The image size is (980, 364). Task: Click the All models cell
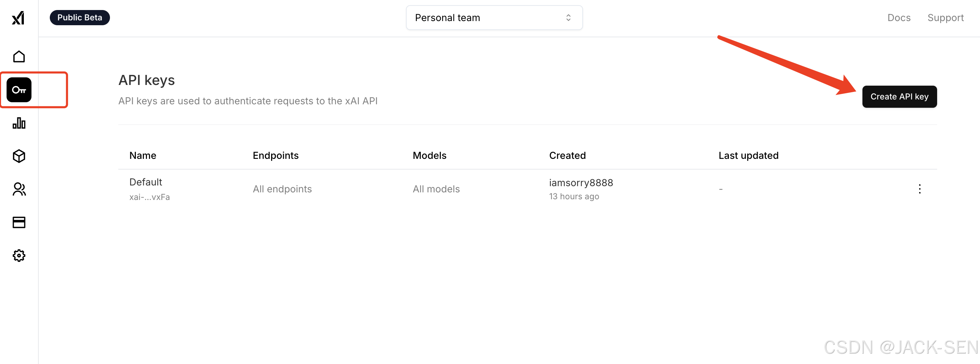[436, 189]
